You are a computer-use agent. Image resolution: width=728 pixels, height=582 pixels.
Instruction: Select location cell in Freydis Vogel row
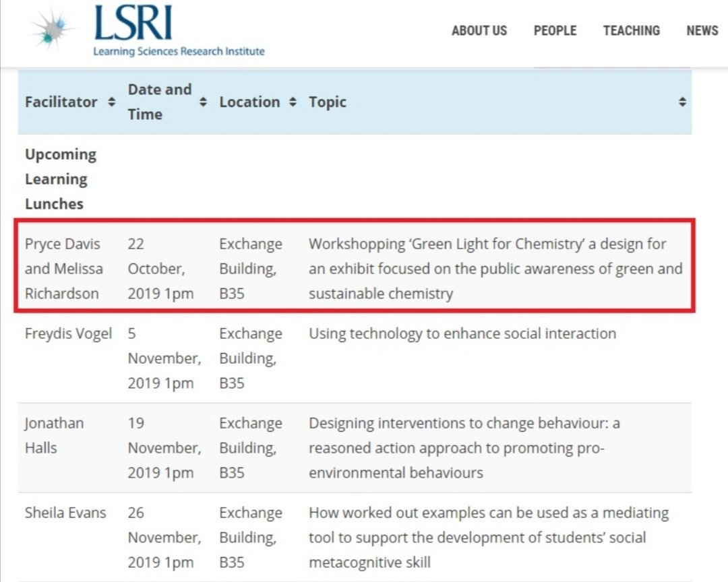[x=251, y=358]
